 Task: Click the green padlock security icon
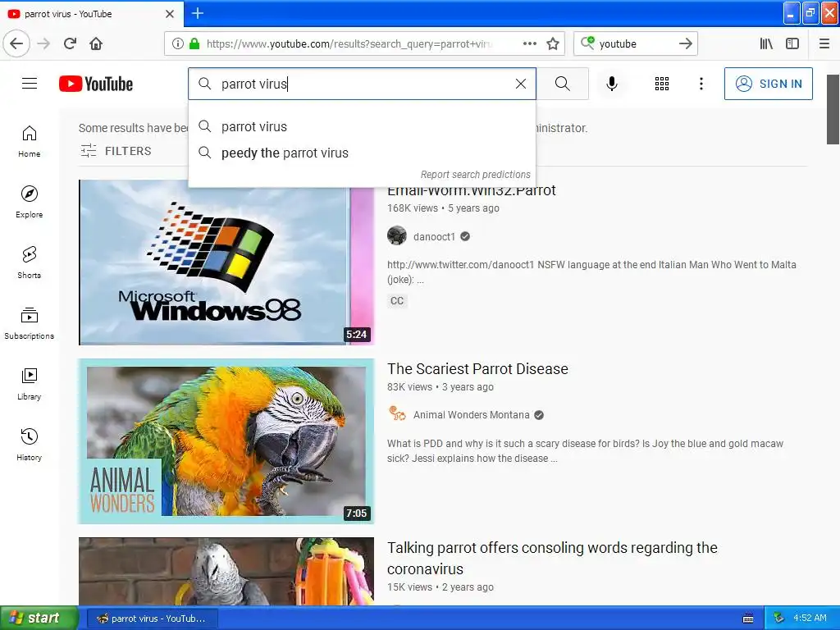(194, 43)
